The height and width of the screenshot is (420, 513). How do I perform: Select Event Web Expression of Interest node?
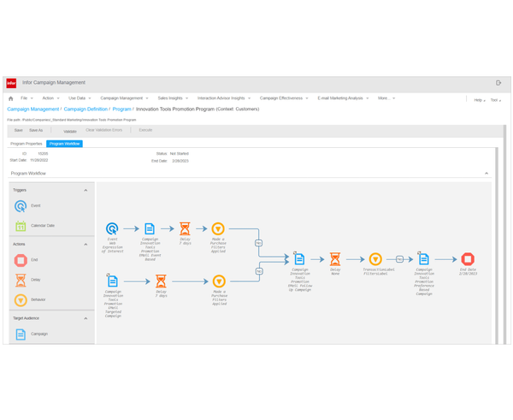coord(112,228)
